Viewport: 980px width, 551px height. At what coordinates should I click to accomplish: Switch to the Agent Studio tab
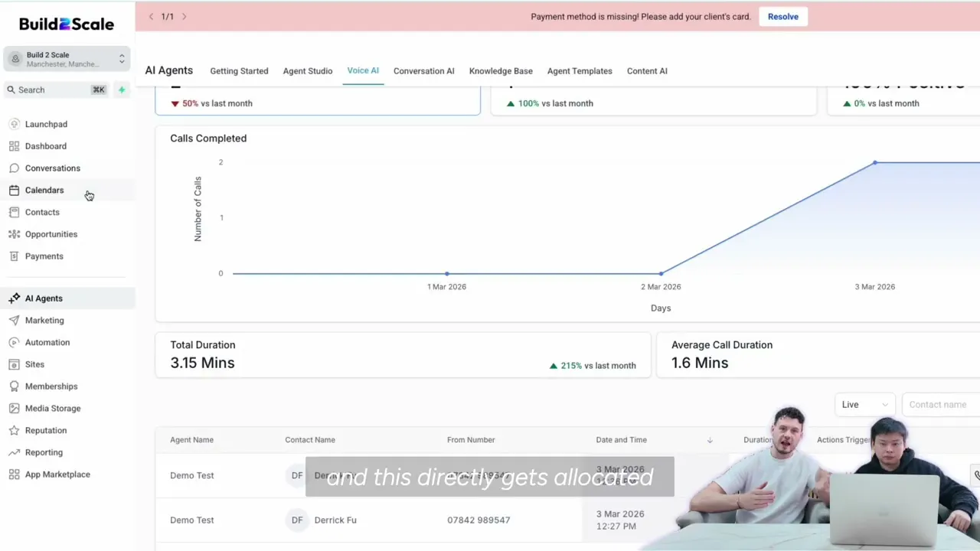(x=308, y=71)
